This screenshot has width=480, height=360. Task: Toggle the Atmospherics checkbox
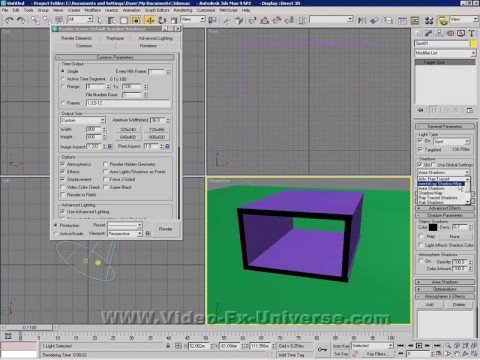click(x=63, y=164)
